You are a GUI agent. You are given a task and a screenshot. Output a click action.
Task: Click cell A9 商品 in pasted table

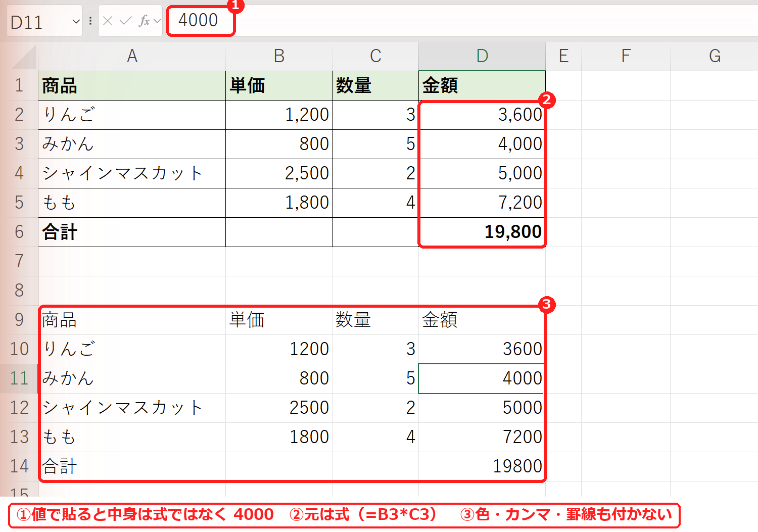point(132,320)
